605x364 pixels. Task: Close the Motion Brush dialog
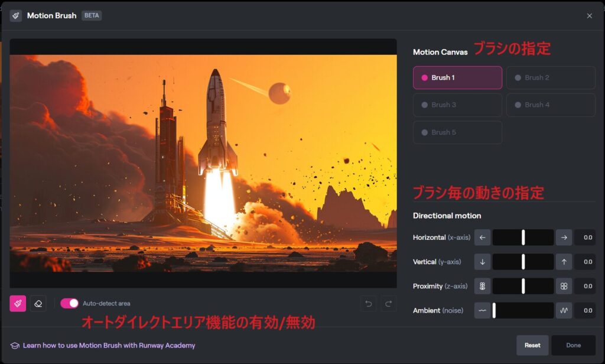coord(589,16)
